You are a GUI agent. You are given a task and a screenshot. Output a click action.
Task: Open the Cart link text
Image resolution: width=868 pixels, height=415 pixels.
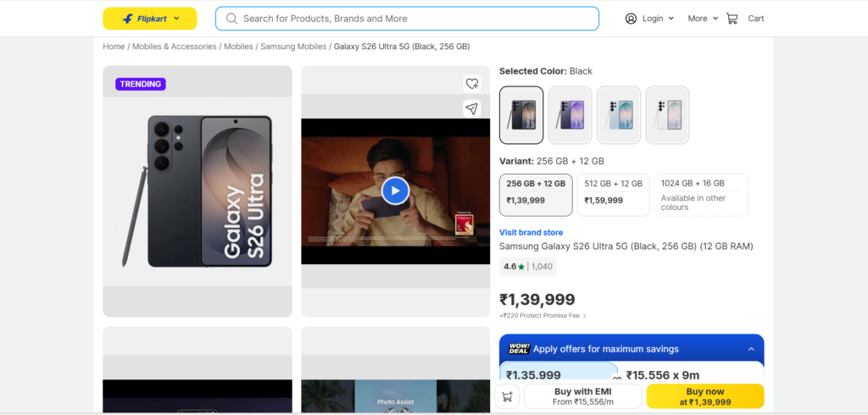point(755,19)
